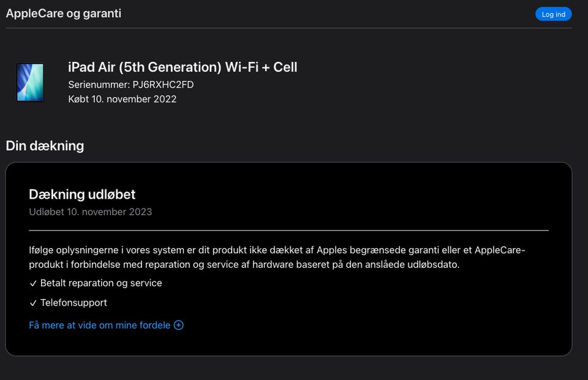This screenshot has height=380, width=588.
Task: Click the iPad Air product thumbnail
Action: (30, 82)
